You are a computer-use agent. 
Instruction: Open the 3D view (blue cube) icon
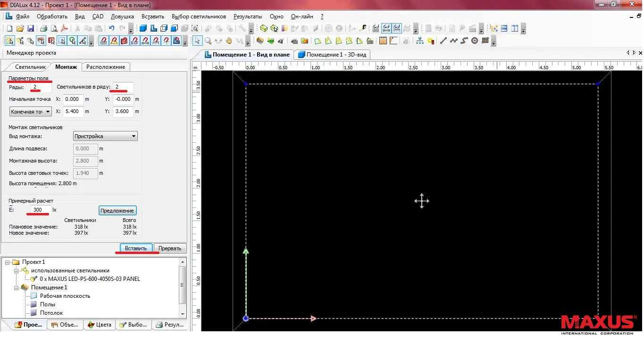(143, 28)
